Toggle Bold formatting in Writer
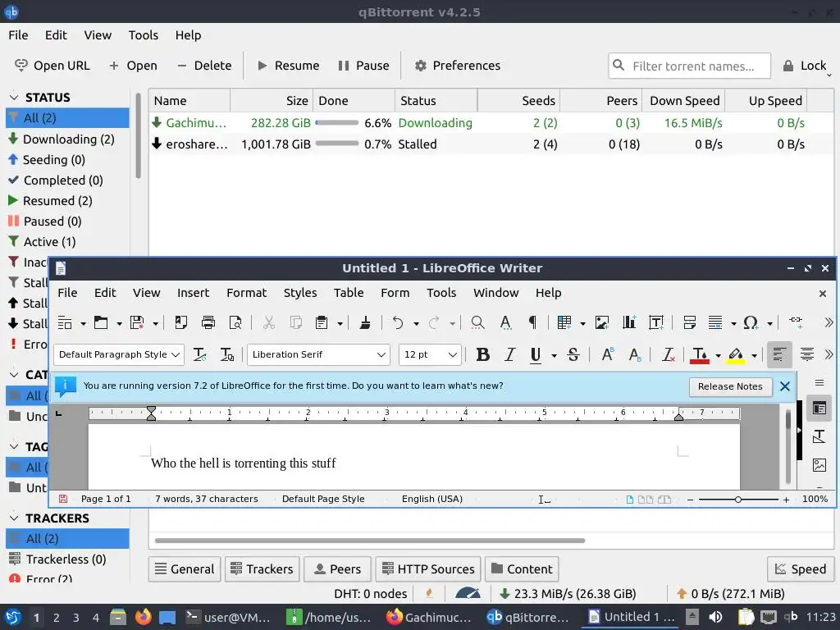The image size is (840, 630). click(482, 354)
